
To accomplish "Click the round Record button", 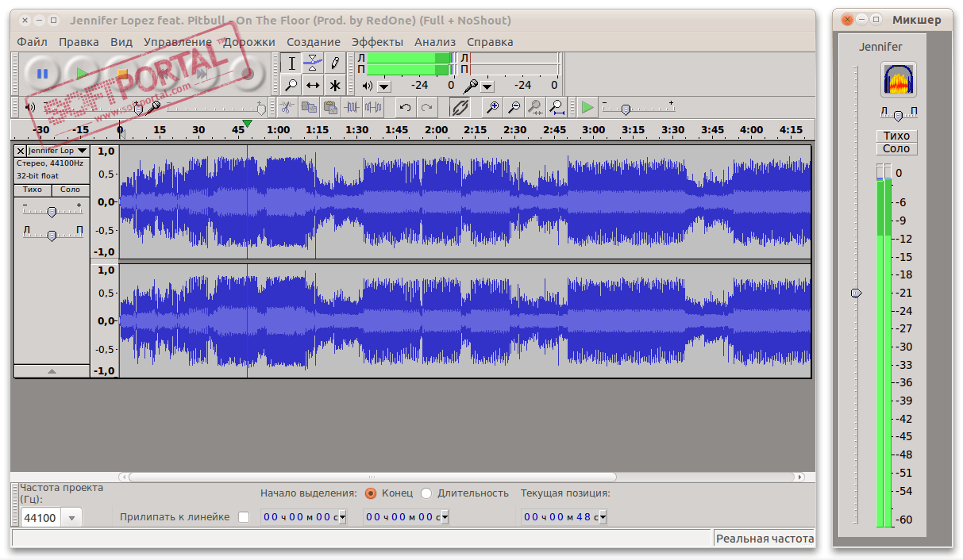I will (248, 74).
